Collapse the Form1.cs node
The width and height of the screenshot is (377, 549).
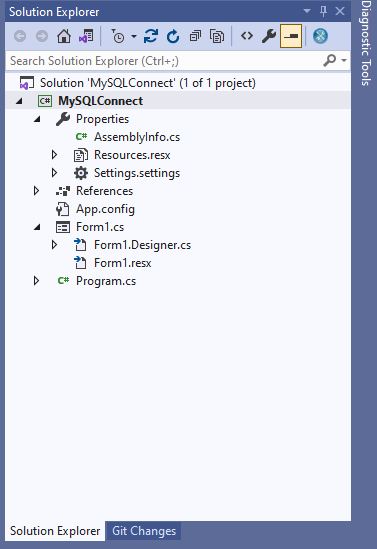click(37, 227)
